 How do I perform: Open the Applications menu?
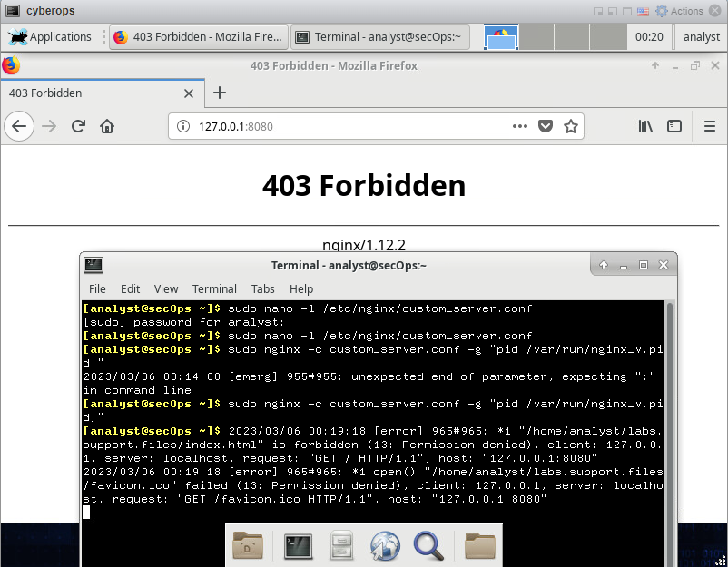[x=50, y=36]
